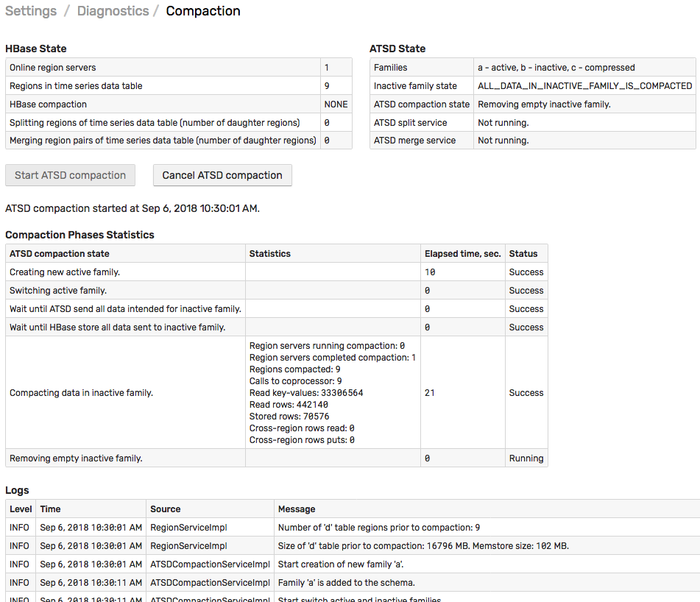Click 'Wait until HBase store all data' row

coord(276,327)
